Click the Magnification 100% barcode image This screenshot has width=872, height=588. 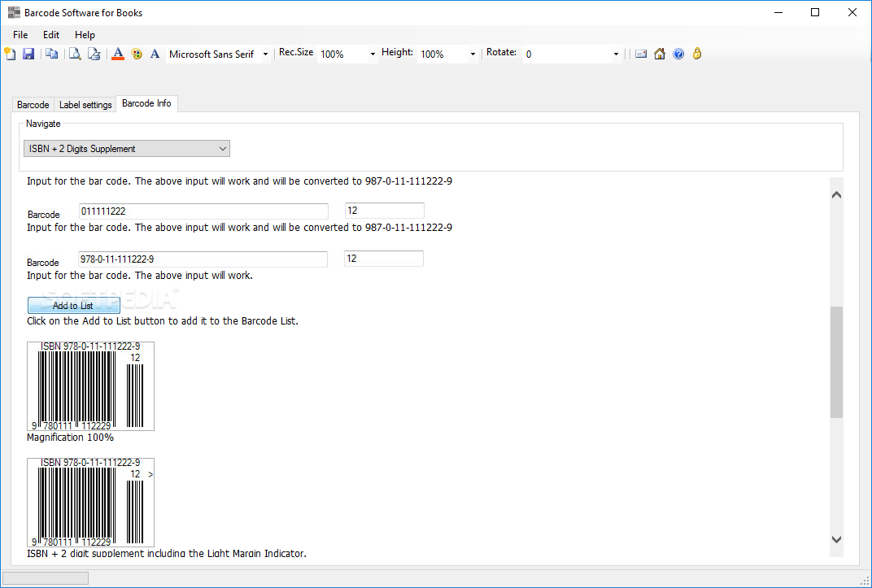click(90, 386)
